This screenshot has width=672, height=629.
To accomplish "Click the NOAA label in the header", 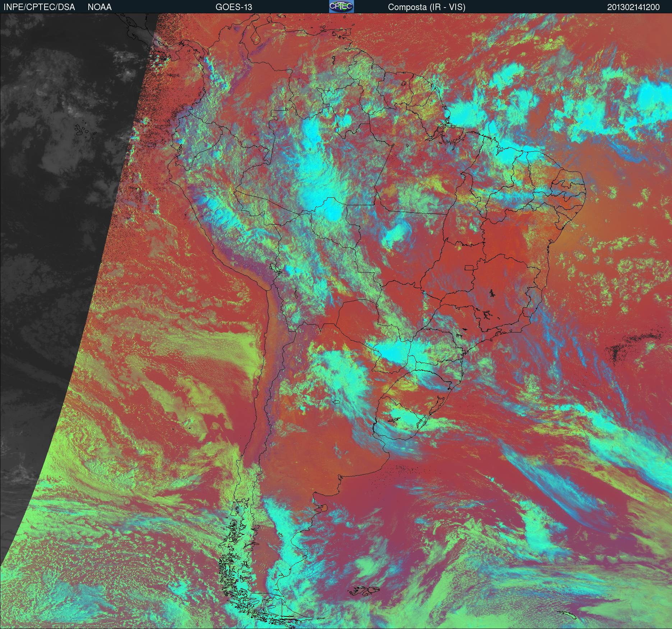I will (100, 7).
